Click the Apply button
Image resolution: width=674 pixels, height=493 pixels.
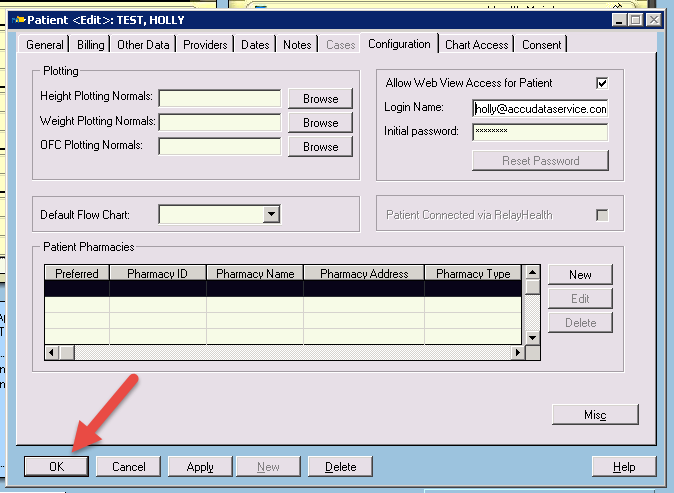200,466
